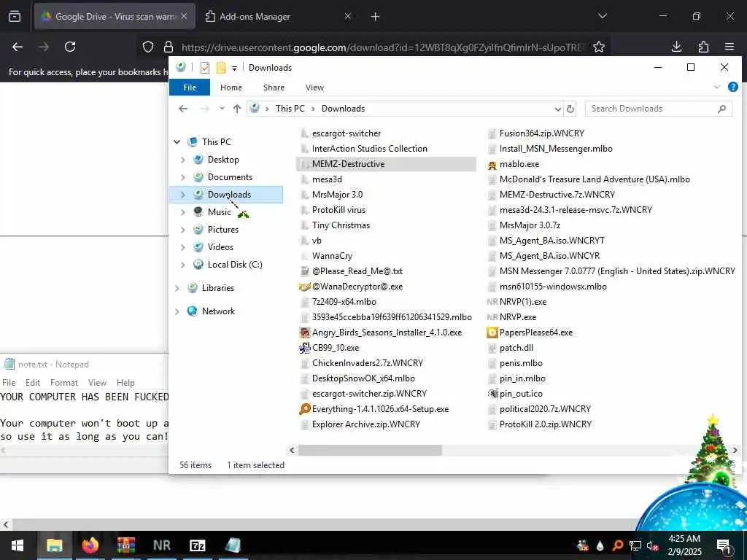Expand Documents tree node

tap(183, 177)
